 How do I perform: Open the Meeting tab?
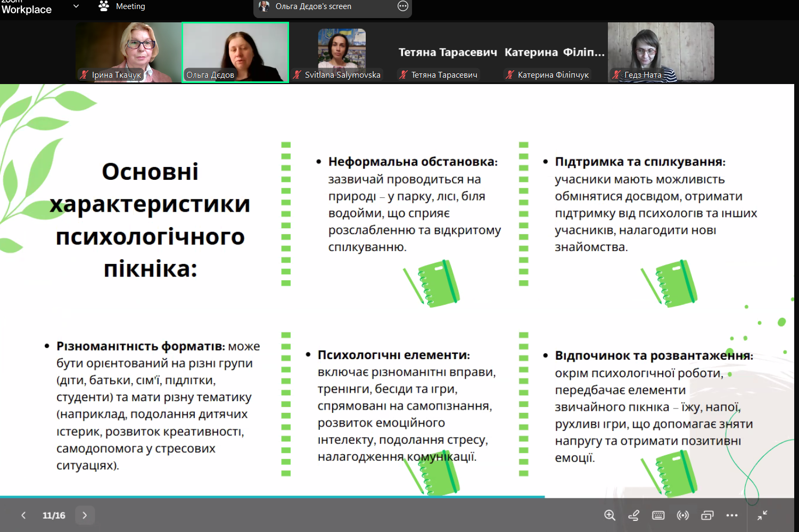(122, 6)
